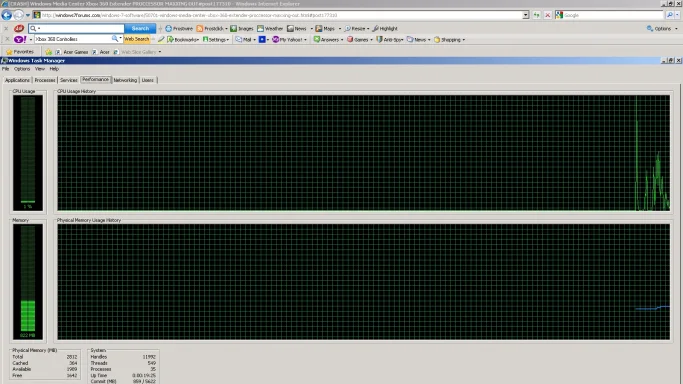Switch to the Processes tab
The height and width of the screenshot is (384, 683).
click(45, 80)
